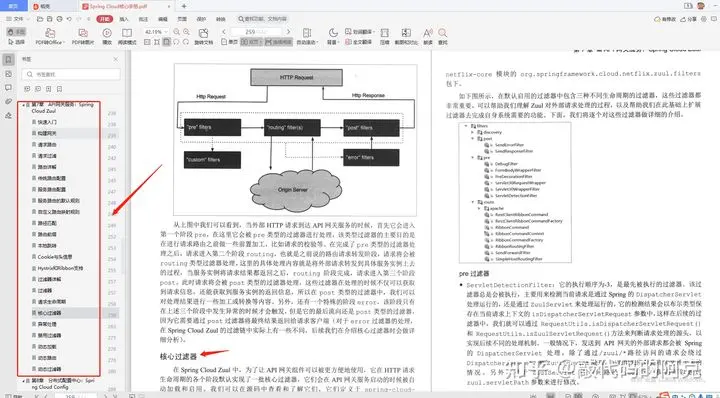Open the attachments paperclip sidebar icon
720x398 pixels.
click(8, 101)
